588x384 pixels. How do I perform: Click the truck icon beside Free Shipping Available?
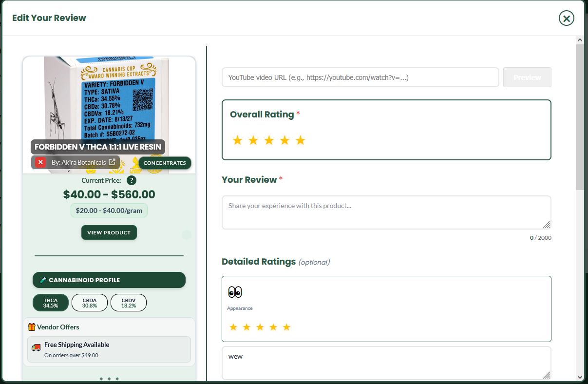pyautogui.click(x=36, y=347)
